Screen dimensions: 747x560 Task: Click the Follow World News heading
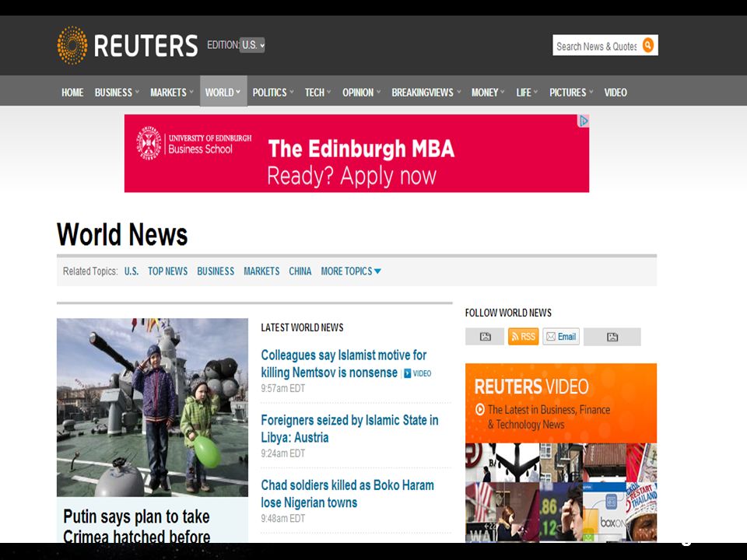pos(508,313)
